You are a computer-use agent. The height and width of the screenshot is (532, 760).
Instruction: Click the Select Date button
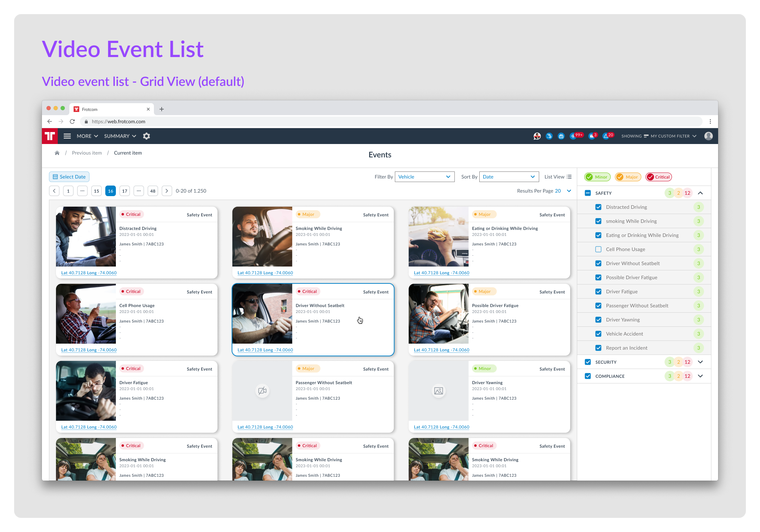coord(69,177)
